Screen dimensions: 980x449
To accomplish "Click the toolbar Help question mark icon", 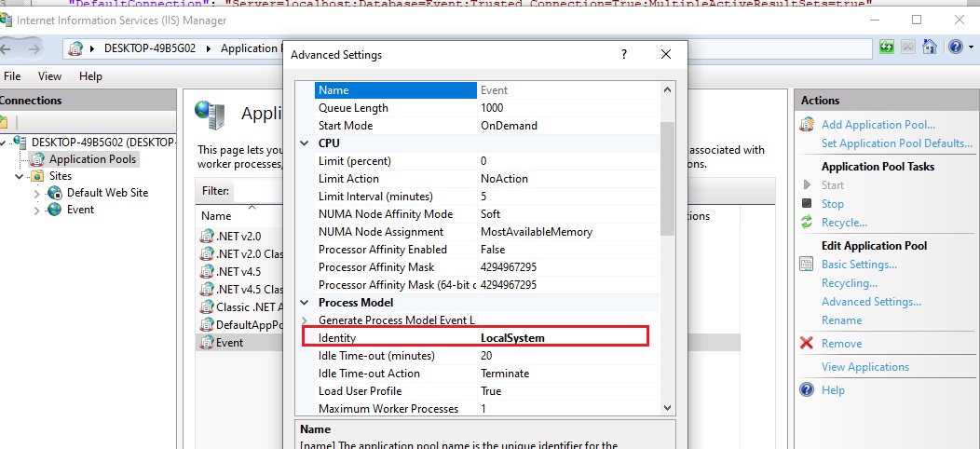I will click(956, 47).
